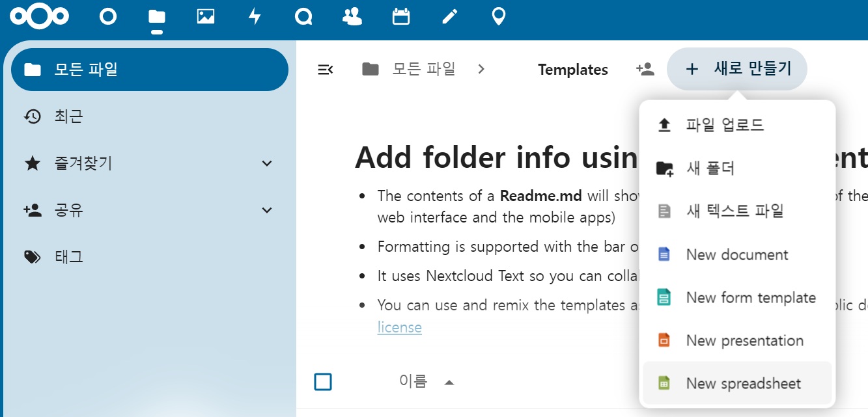Click the New document blue icon
This screenshot has height=417, width=868.
[x=664, y=254]
